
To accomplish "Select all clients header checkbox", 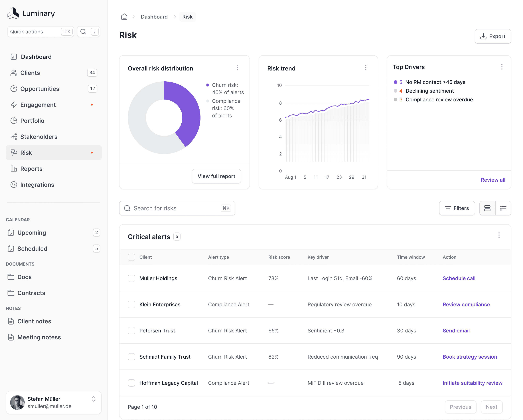I will coord(131,257).
